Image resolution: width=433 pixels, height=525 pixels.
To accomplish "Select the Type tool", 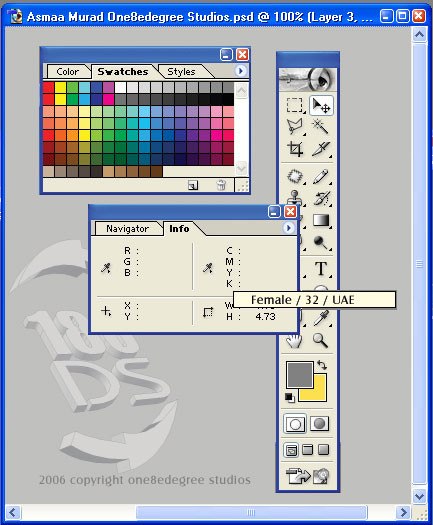I will pyautogui.click(x=321, y=269).
